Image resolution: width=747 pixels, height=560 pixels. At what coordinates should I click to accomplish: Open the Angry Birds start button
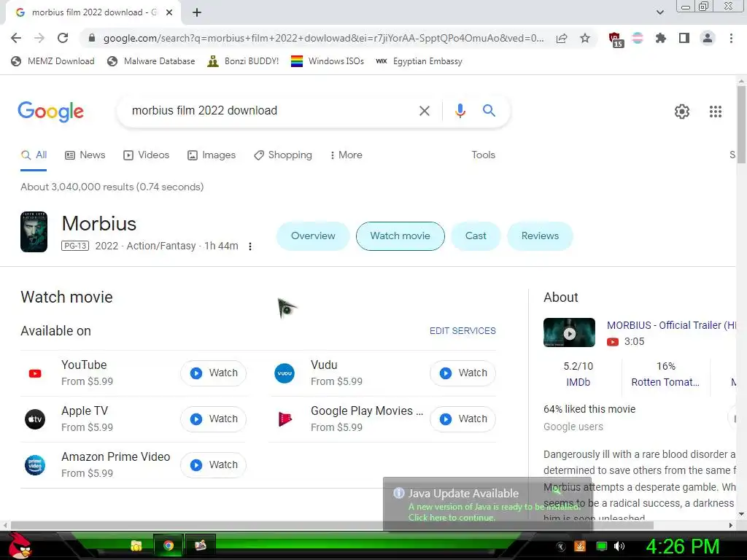[19, 546]
